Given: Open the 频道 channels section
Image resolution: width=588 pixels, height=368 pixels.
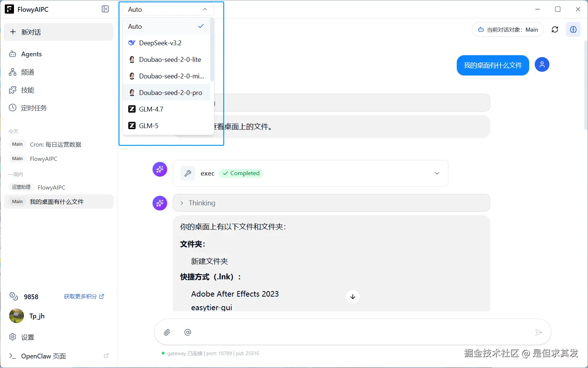Looking at the screenshot, I should pyautogui.click(x=28, y=72).
